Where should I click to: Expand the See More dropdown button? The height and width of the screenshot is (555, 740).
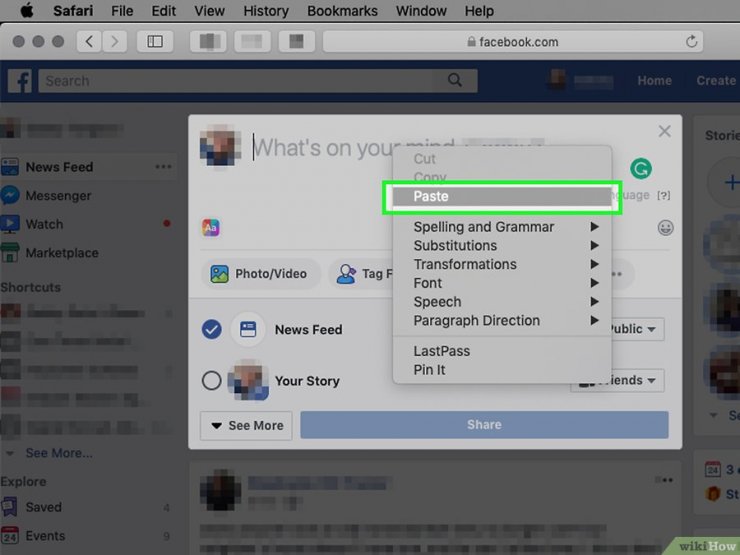point(246,425)
